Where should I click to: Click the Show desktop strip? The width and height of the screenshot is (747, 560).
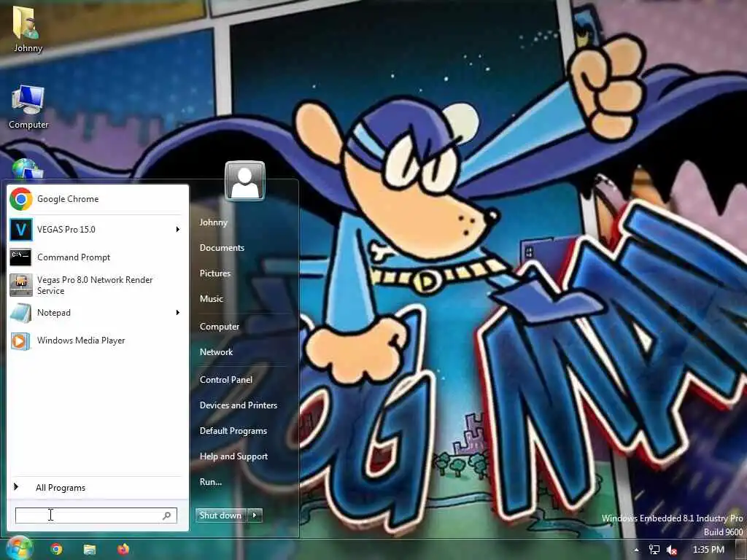[741, 550]
